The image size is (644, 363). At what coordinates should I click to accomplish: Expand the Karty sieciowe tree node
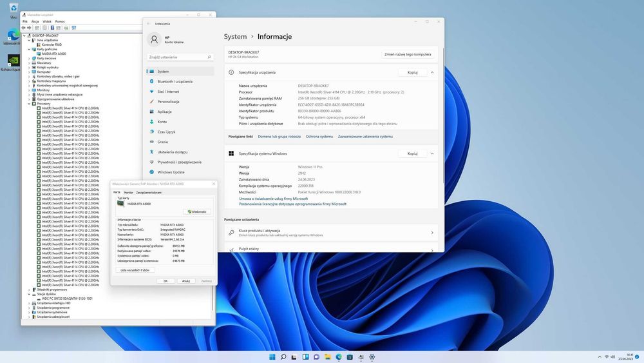(x=29, y=58)
